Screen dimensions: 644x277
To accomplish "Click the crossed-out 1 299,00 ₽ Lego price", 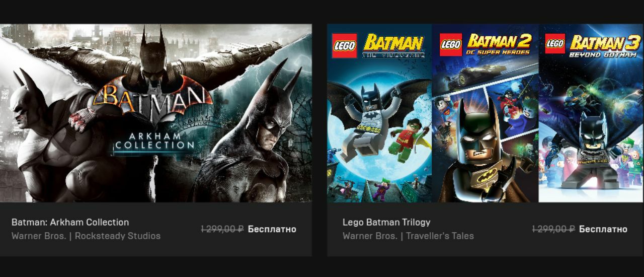I will (553, 229).
